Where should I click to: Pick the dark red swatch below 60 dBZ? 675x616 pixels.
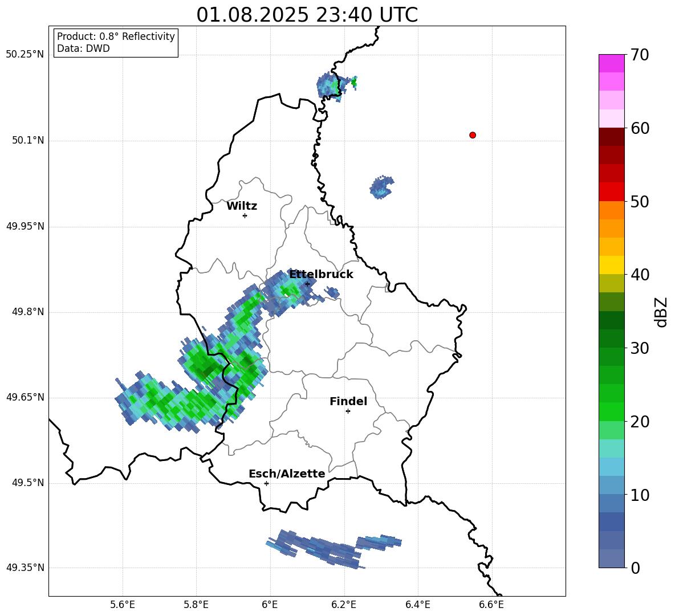(611, 137)
